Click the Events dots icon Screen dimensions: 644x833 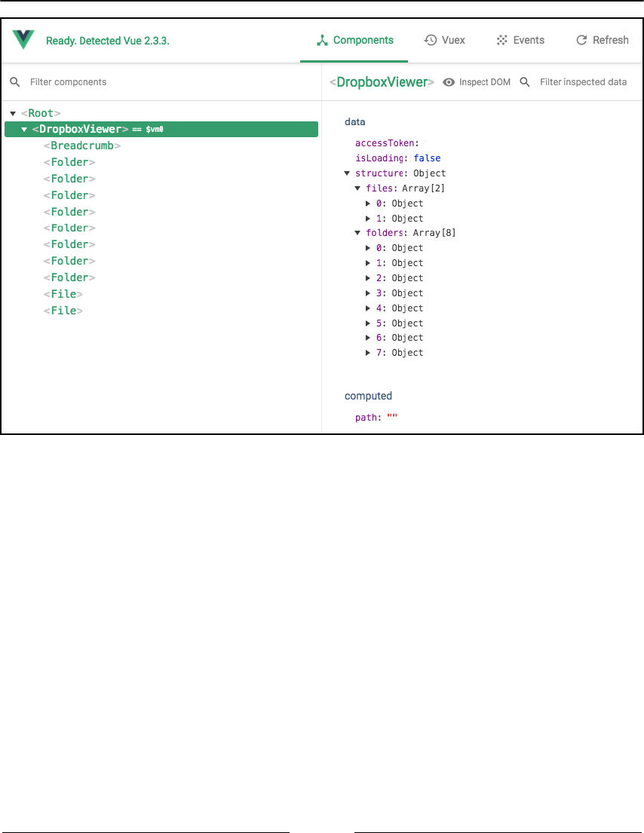click(501, 41)
